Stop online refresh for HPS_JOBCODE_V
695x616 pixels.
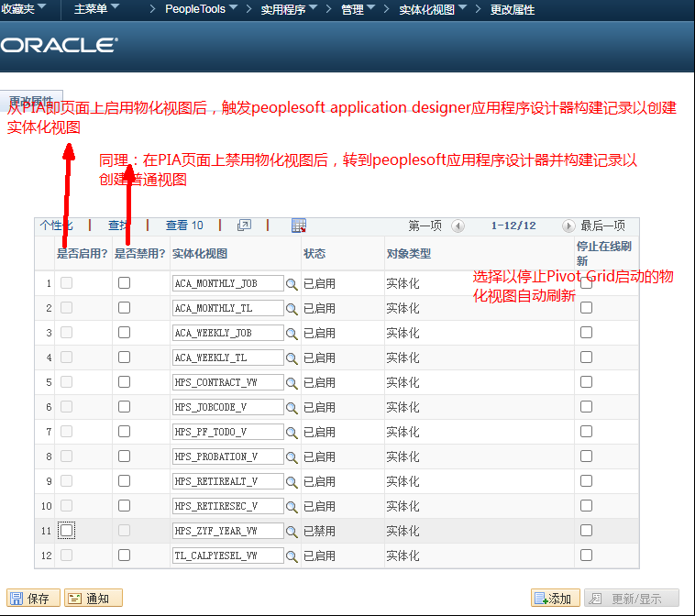[x=587, y=406]
